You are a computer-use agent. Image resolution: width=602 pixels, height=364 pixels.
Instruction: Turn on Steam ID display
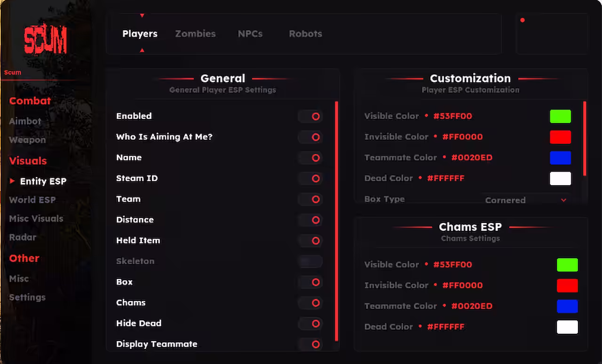coord(310,178)
